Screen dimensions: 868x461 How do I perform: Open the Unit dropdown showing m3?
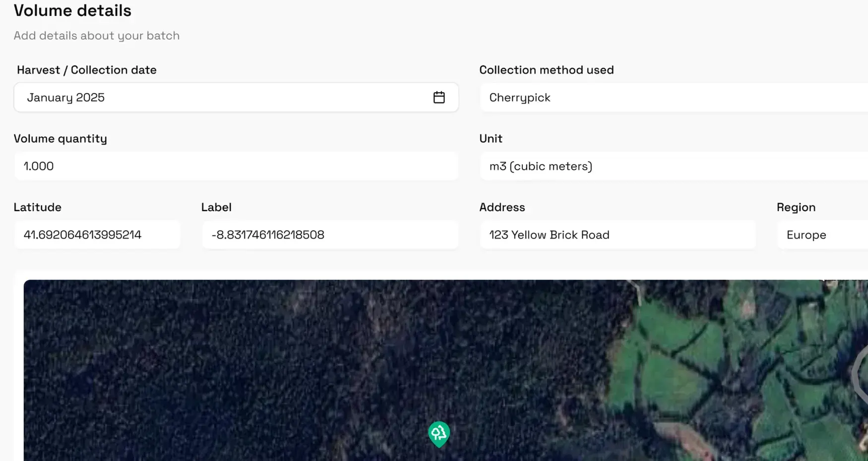tap(674, 166)
